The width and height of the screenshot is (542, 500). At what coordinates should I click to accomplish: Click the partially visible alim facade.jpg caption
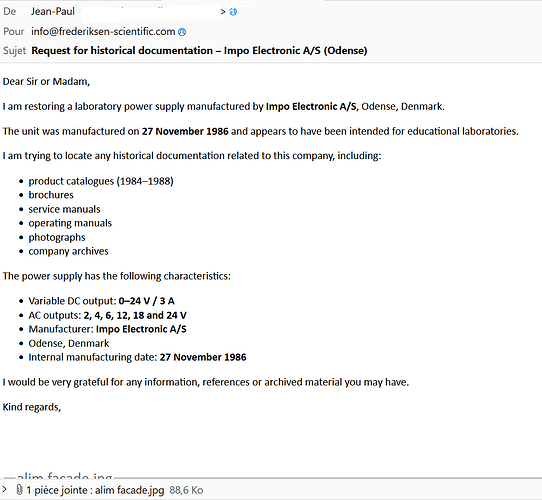(64, 475)
